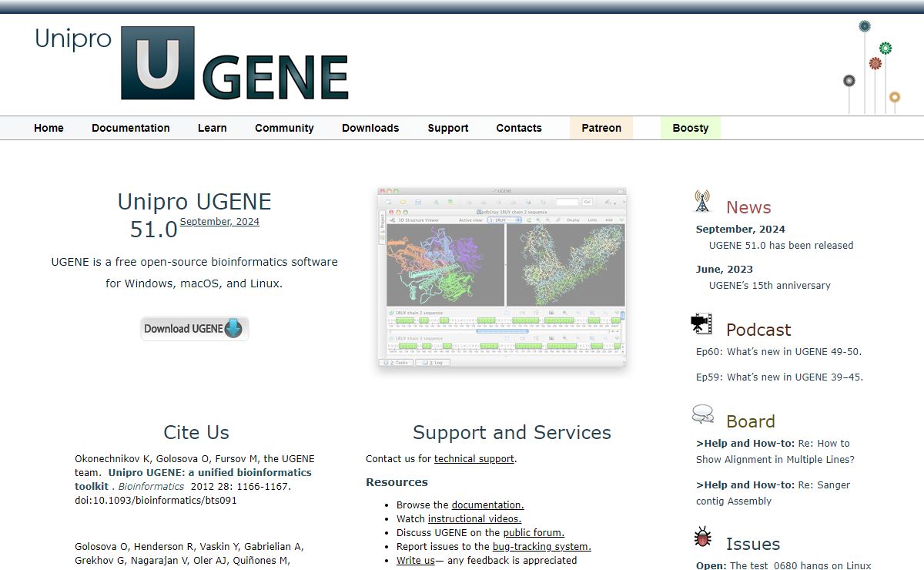924x570 pixels.
Task: Click the Board speech bubbles icon
Action: click(702, 415)
